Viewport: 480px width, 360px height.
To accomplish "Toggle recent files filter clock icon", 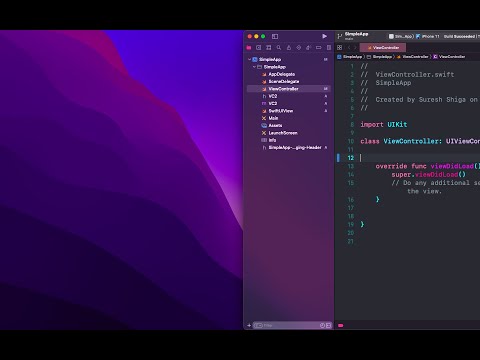I will (x=322, y=325).
